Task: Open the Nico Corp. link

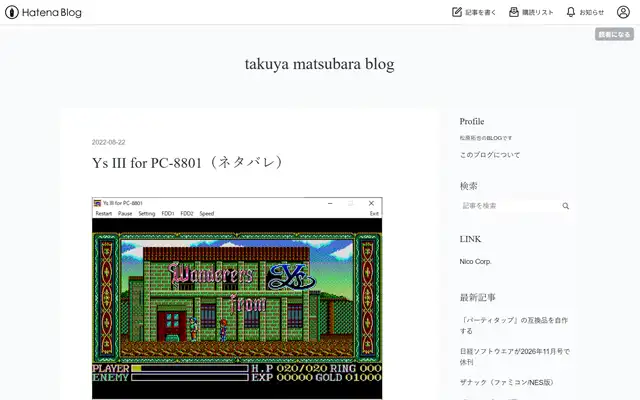Action: pos(475,261)
